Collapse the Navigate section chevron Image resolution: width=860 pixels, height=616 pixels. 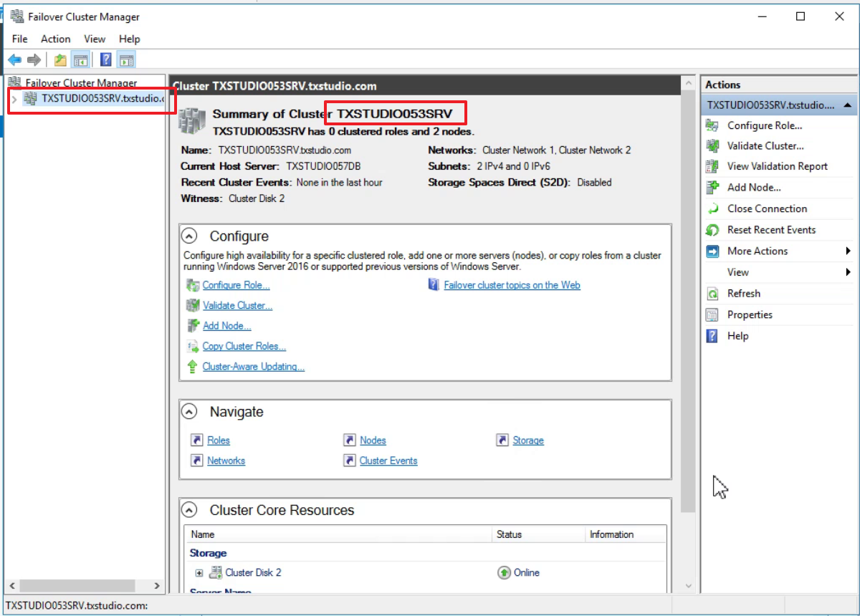pos(189,412)
